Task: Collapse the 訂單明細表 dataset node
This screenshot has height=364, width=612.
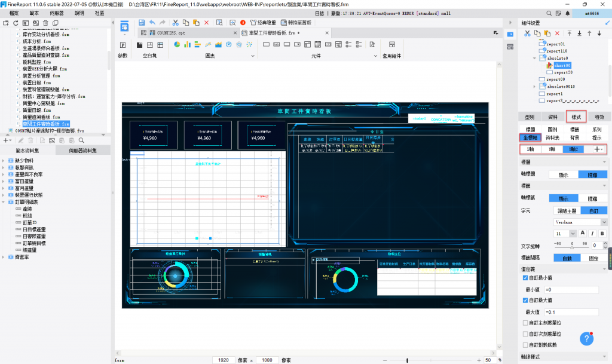Action: (3, 202)
